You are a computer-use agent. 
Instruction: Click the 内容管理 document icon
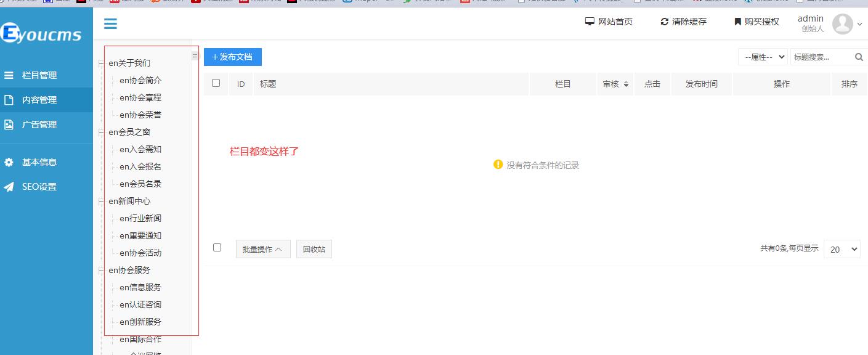[9, 100]
